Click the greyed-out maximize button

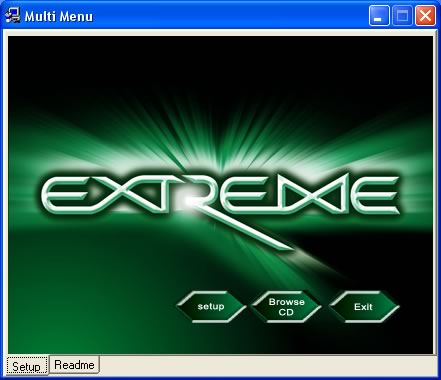click(x=402, y=16)
